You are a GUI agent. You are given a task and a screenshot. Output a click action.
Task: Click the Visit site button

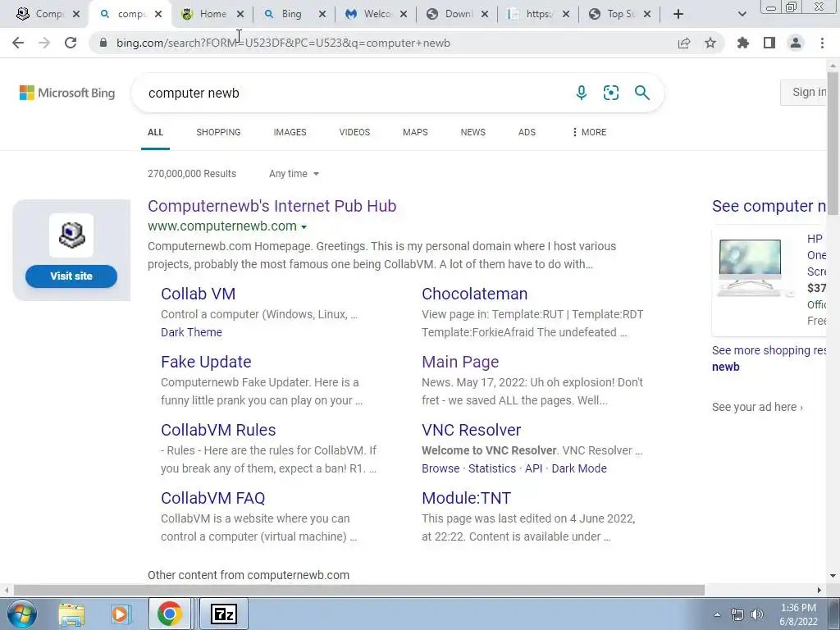(71, 276)
